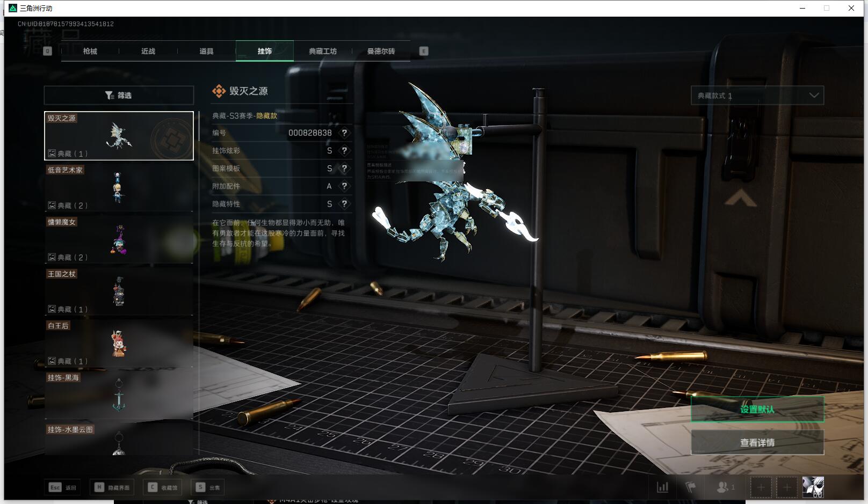Click the help icon beside 隐藏特性

[x=344, y=203]
